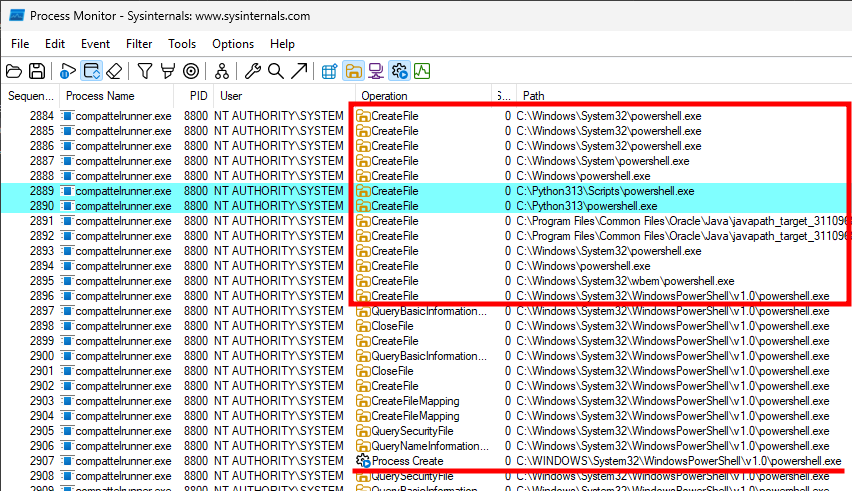Open the Filter menu
Image resolution: width=852 pixels, height=491 pixels.
139,44
